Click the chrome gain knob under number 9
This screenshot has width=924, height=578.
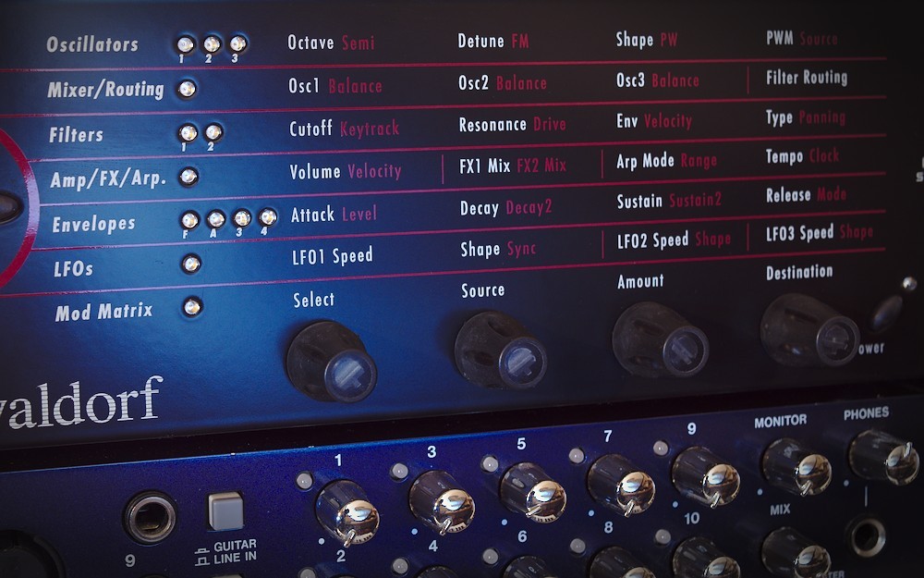point(706,476)
